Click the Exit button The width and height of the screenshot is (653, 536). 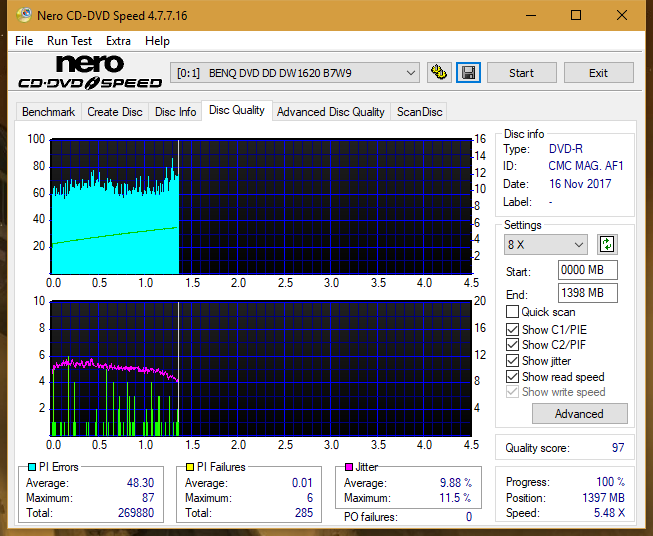(x=598, y=73)
